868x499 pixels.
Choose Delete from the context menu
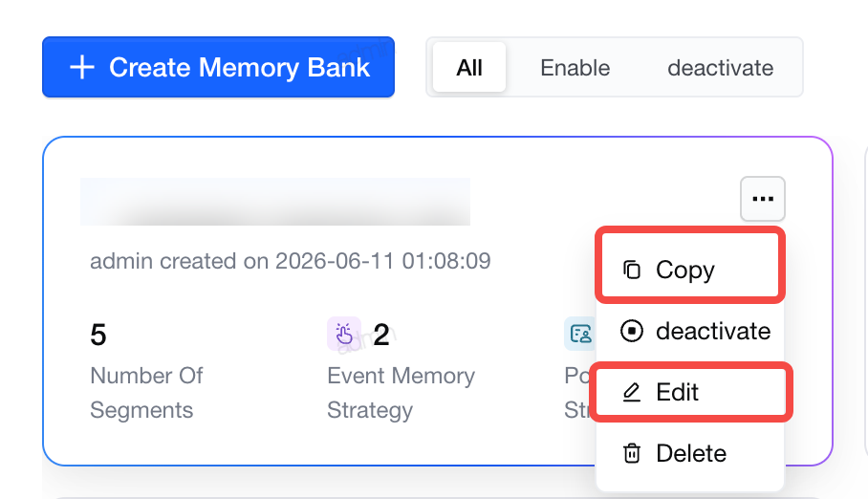690,453
